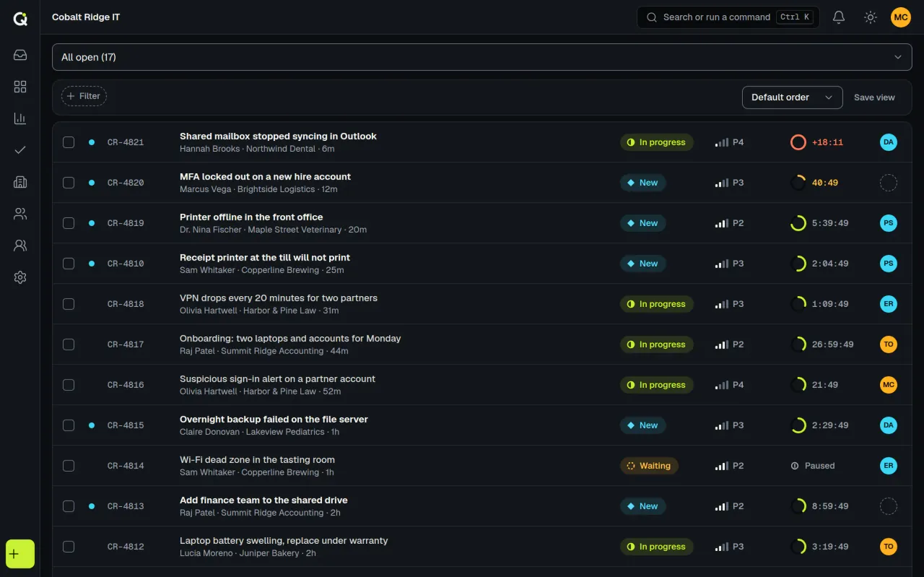Click the search or run a command field
This screenshot has width=924, height=577.
click(x=728, y=17)
